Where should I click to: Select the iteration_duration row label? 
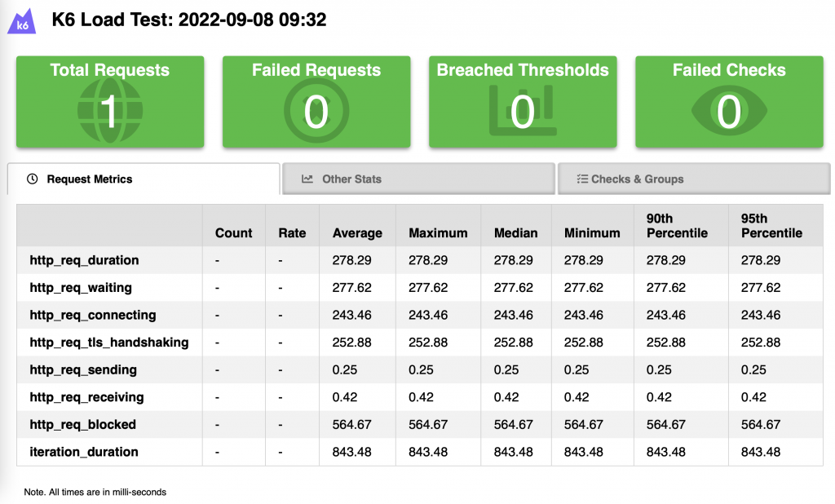(x=84, y=452)
